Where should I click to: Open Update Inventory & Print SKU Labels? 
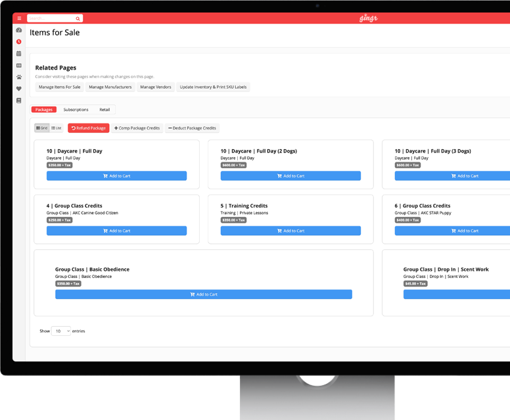pyautogui.click(x=213, y=87)
